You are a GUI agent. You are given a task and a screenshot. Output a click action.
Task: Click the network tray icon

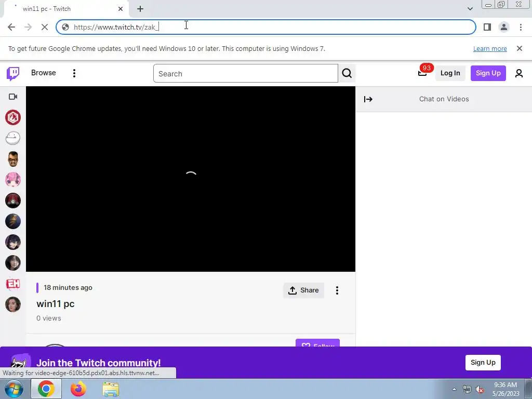[467, 389]
